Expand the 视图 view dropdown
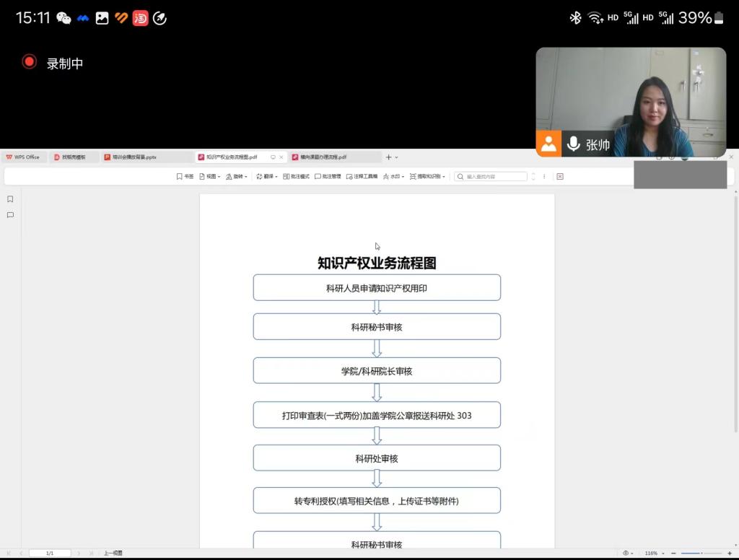The image size is (739, 560). (x=209, y=177)
